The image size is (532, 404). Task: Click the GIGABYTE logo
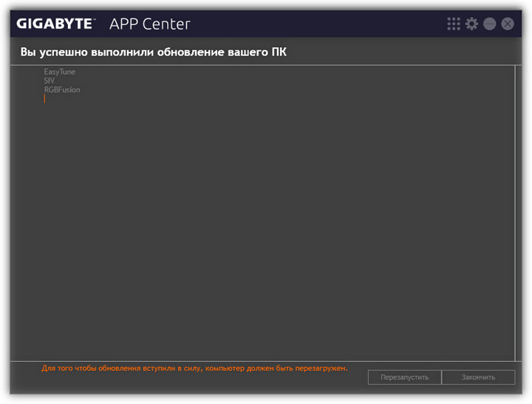(x=56, y=24)
